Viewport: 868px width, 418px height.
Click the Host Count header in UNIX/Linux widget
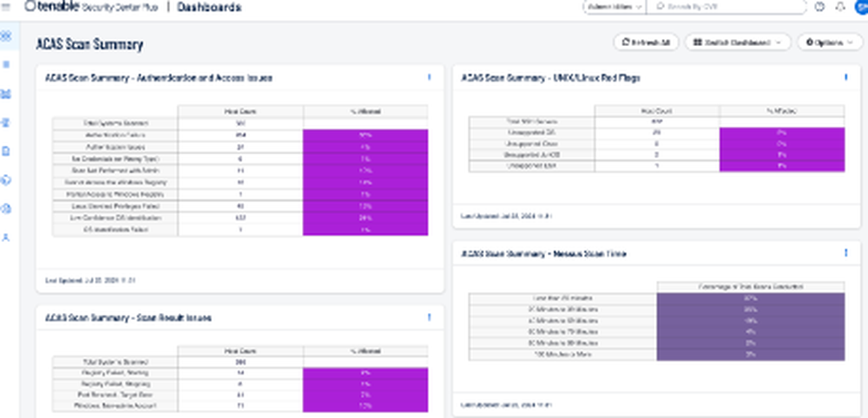(x=657, y=112)
